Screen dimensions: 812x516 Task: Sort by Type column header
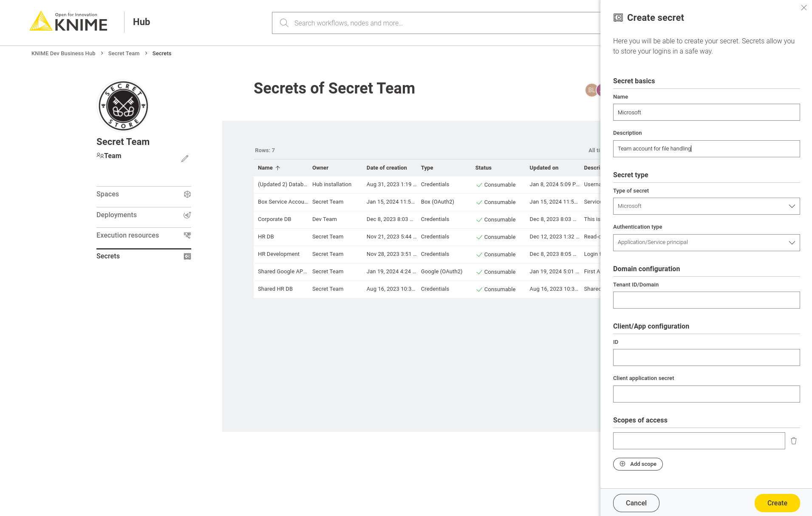click(427, 168)
